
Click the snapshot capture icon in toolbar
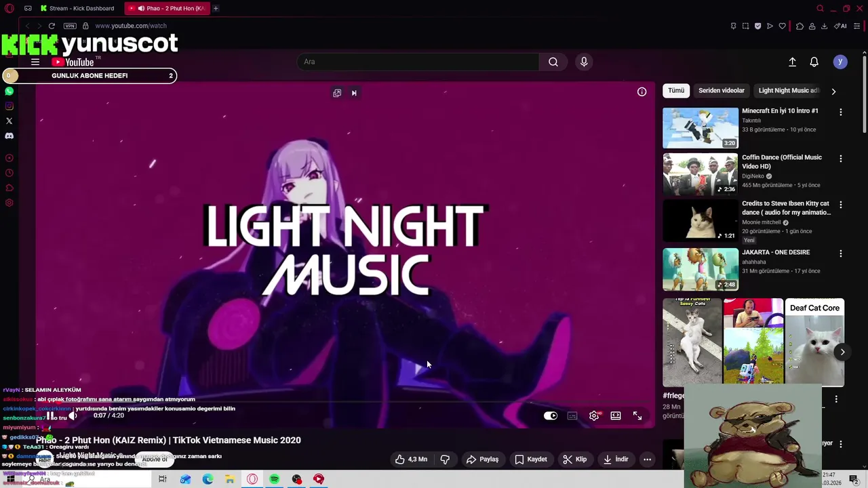pyautogui.click(x=745, y=26)
